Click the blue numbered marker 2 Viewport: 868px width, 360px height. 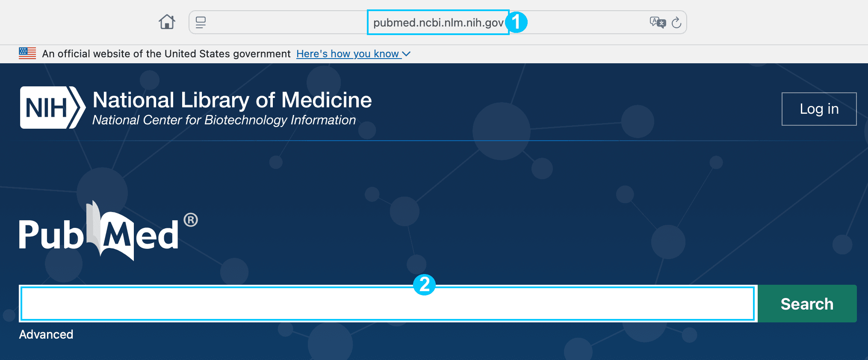424,285
